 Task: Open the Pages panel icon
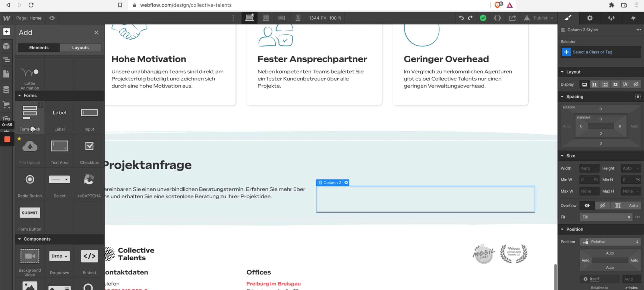[x=6, y=74]
